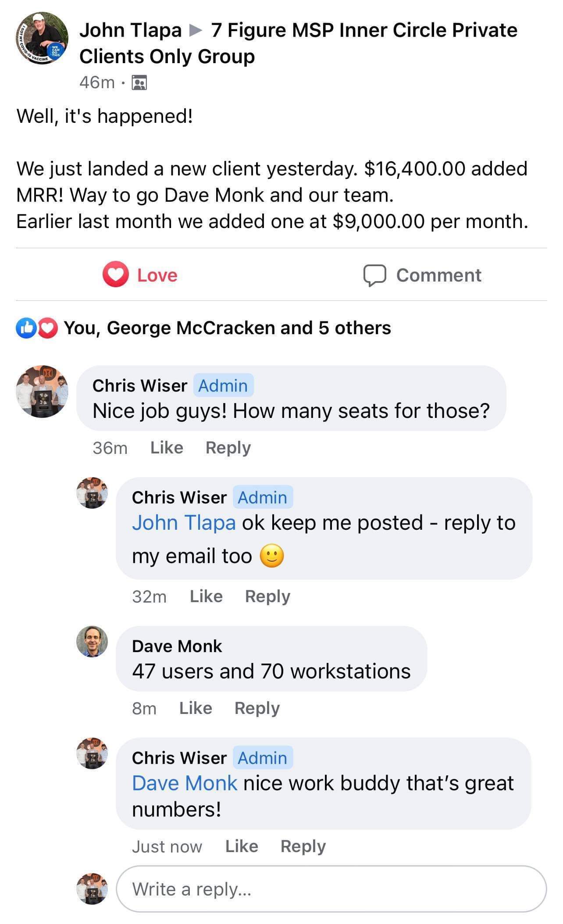Open Chris Wiser's avatar on first comment
The width and height of the screenshot is (563, 924).
click(x=42, y=391)
